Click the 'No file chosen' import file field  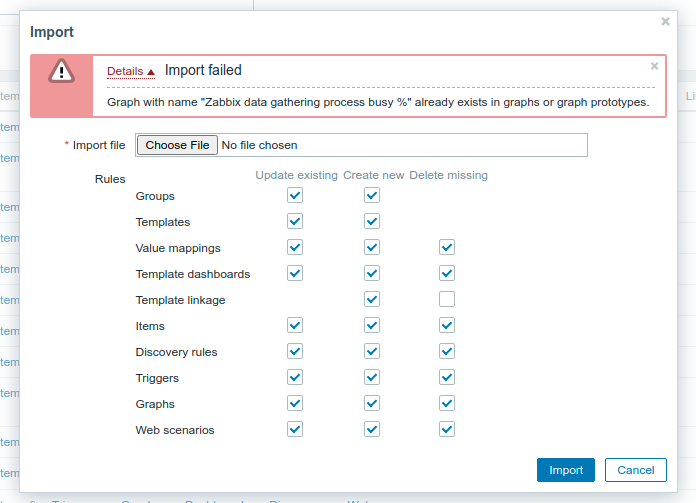tap(361, 145)
